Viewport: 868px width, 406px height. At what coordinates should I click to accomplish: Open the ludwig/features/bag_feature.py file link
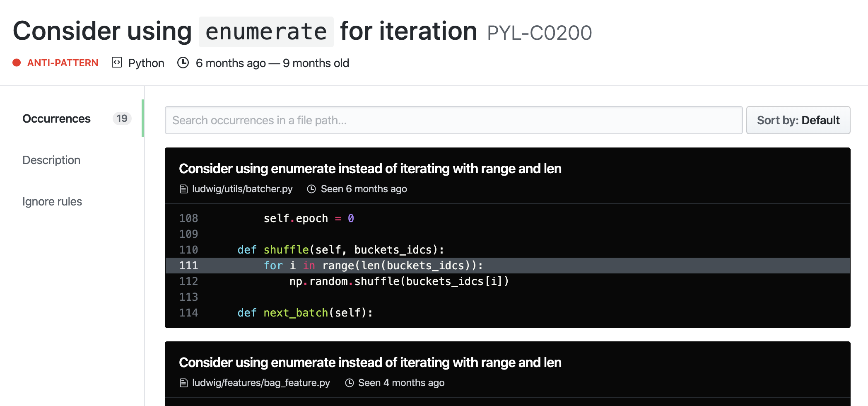coord(261,383)
